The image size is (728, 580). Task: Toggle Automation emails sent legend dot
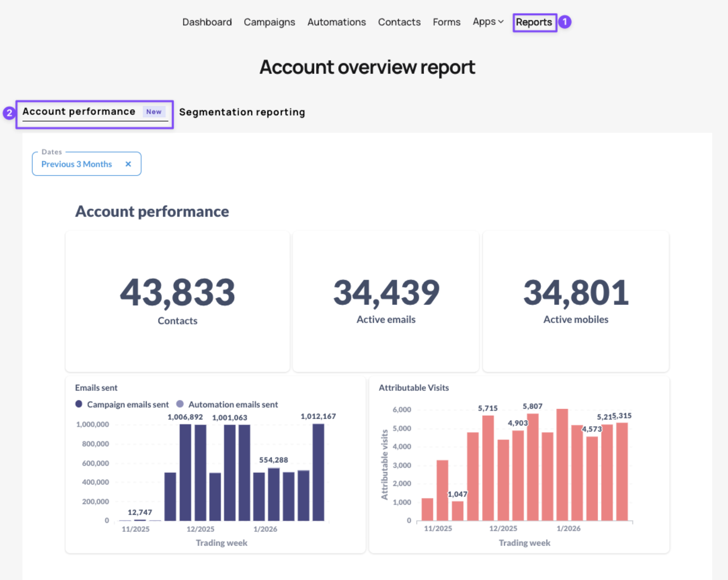(180, 404)
